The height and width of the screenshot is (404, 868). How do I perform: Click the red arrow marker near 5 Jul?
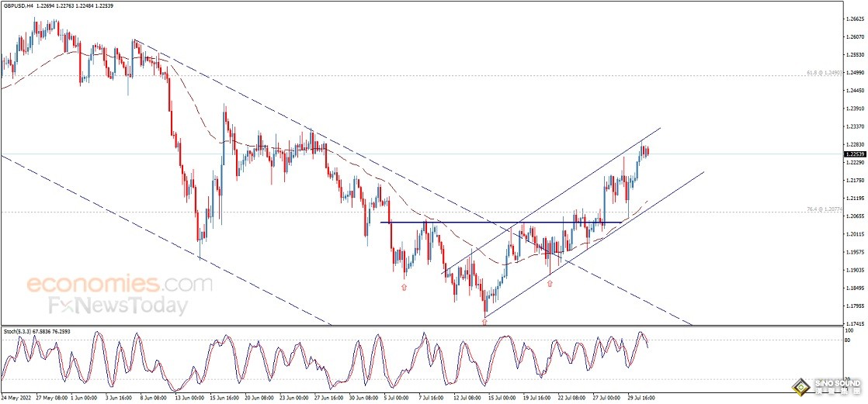(404, 287)
